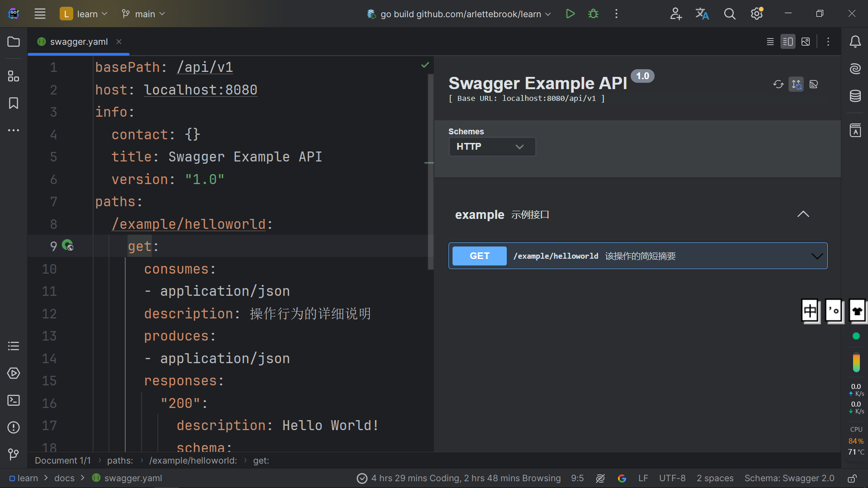Viewport: 868px width, 488px height.
Task: Open Schema: Swagger 2.0 in status bar
Action: coord(789,478)
